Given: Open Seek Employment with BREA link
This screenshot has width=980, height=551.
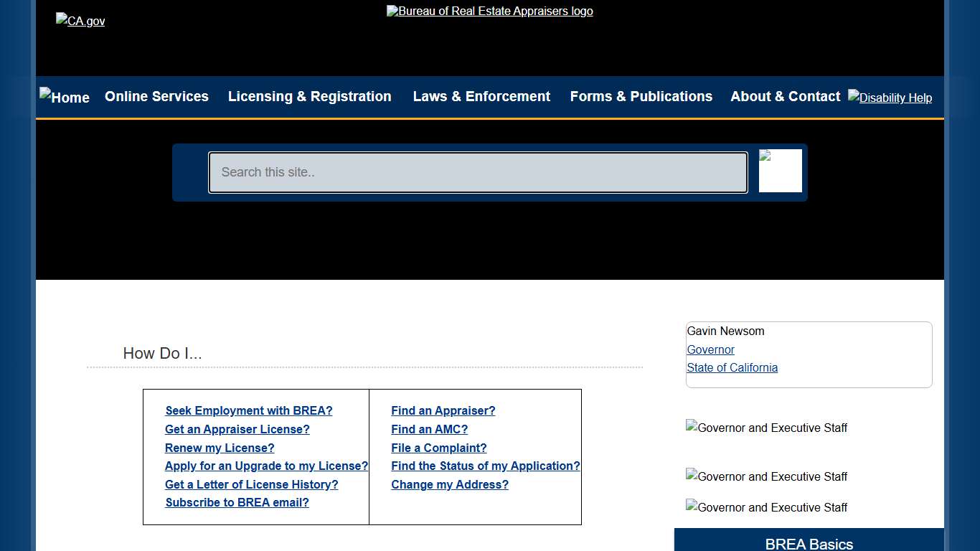Looking at the screenshot, I should [248, 411].
